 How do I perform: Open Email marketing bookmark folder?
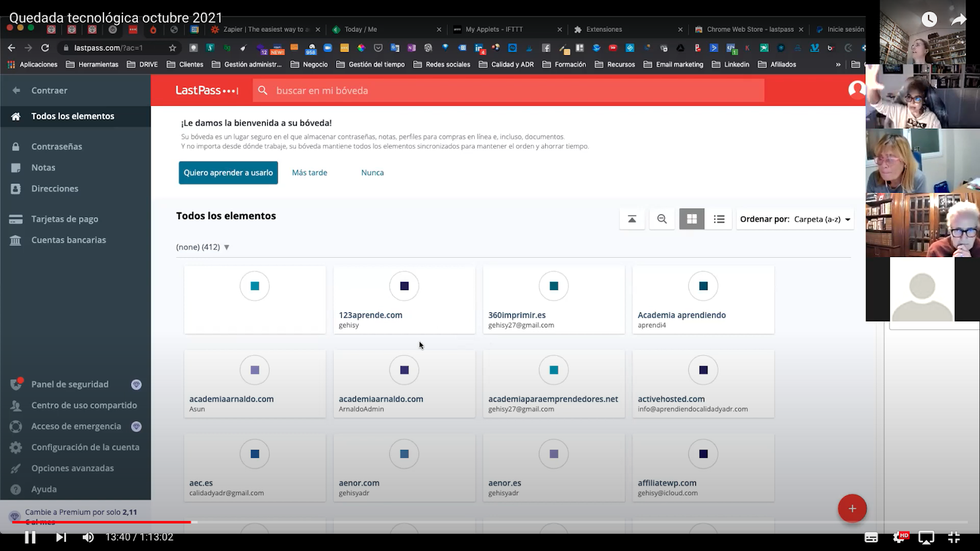673,64
